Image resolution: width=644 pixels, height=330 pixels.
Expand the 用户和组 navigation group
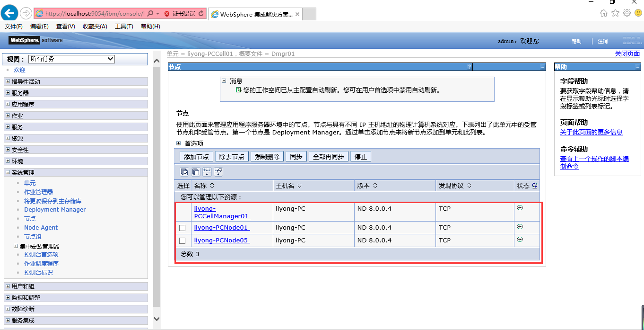tap(8, 286)
